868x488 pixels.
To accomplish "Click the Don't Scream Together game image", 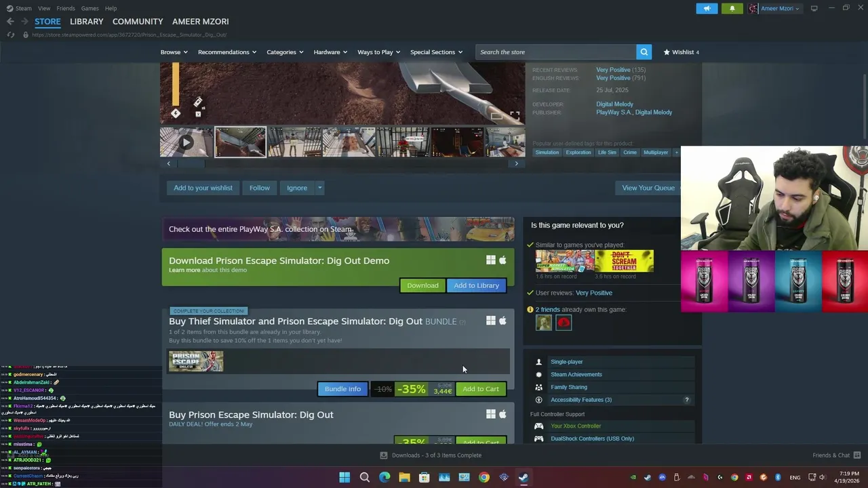I will point(625,261).
